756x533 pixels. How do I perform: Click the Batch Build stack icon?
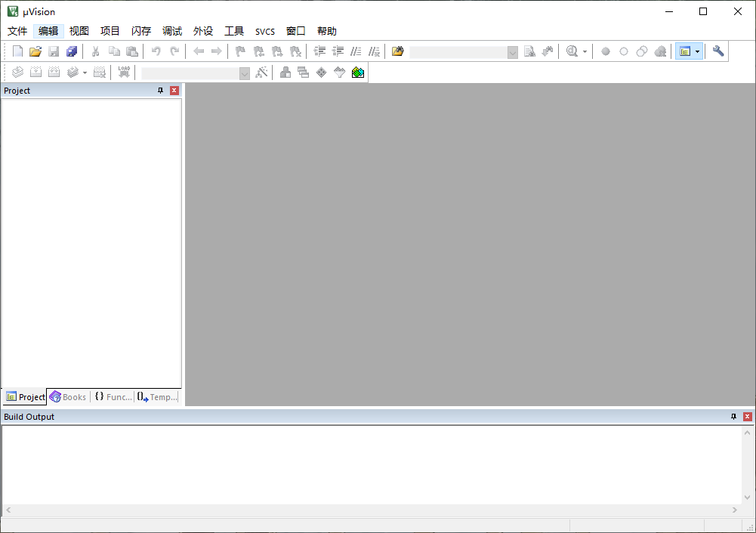(x=73, y=72)
